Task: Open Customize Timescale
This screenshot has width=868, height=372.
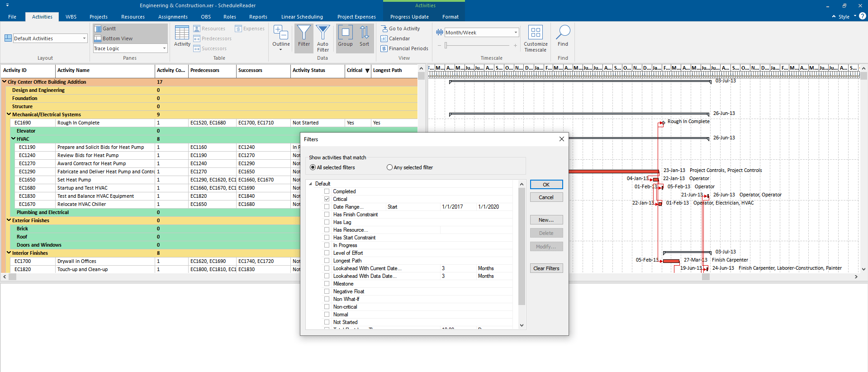Action: [536, 38]
